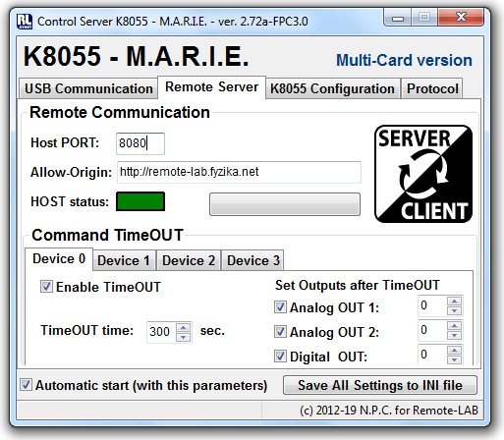
Task: Switch to Device 2 tab
Action: 189,260
